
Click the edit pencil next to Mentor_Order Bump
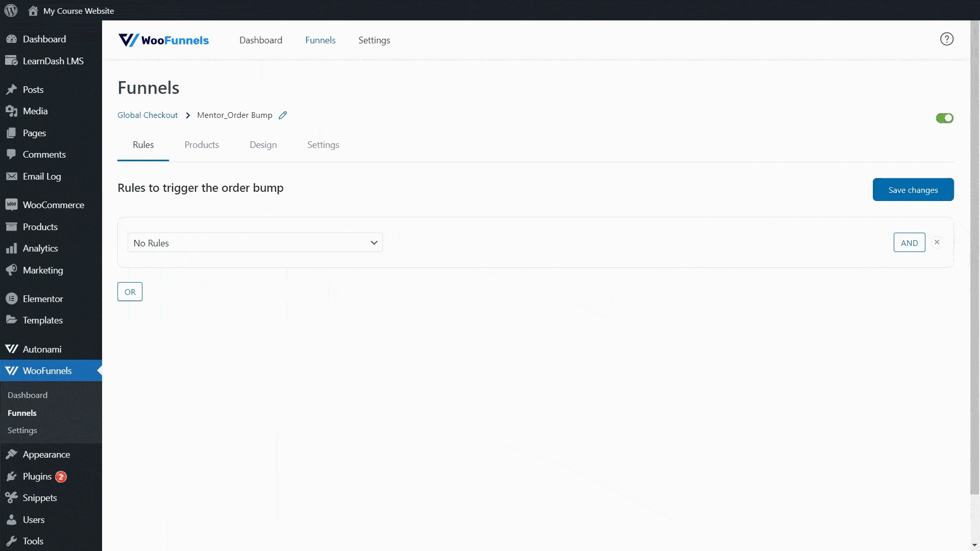click(x=283, y=115)
